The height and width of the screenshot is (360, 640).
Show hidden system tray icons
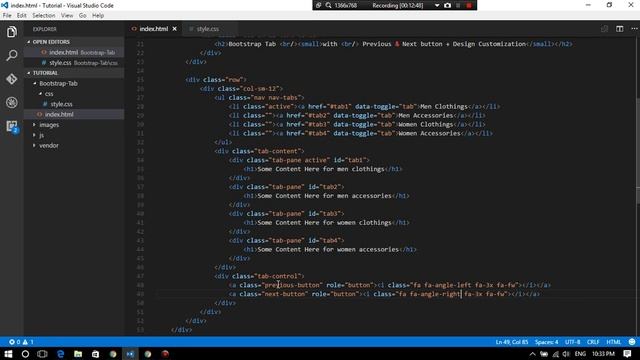tap(532, 354)
